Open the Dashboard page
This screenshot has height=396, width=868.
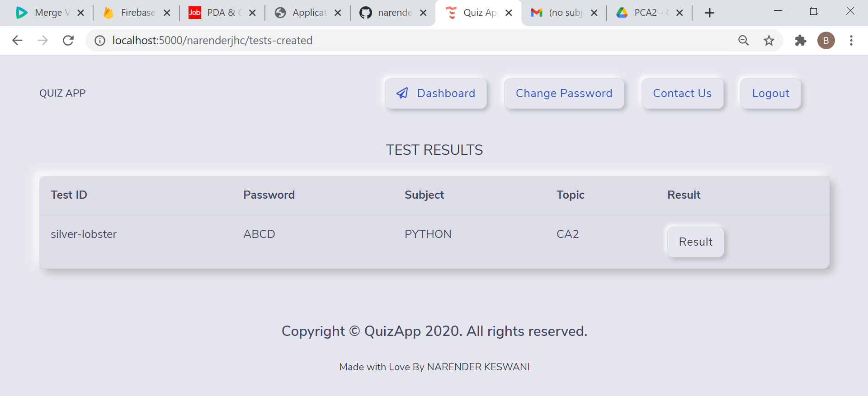point(436,93)
